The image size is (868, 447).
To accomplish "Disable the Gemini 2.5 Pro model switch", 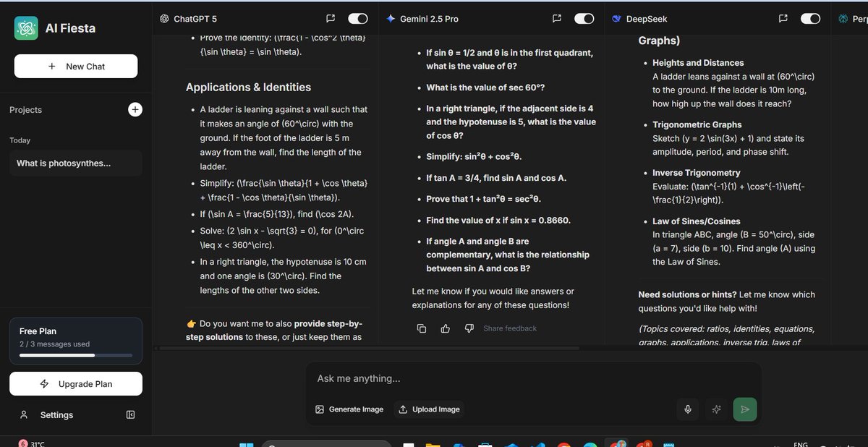I will pyautogui.click(x=584, y=19).
